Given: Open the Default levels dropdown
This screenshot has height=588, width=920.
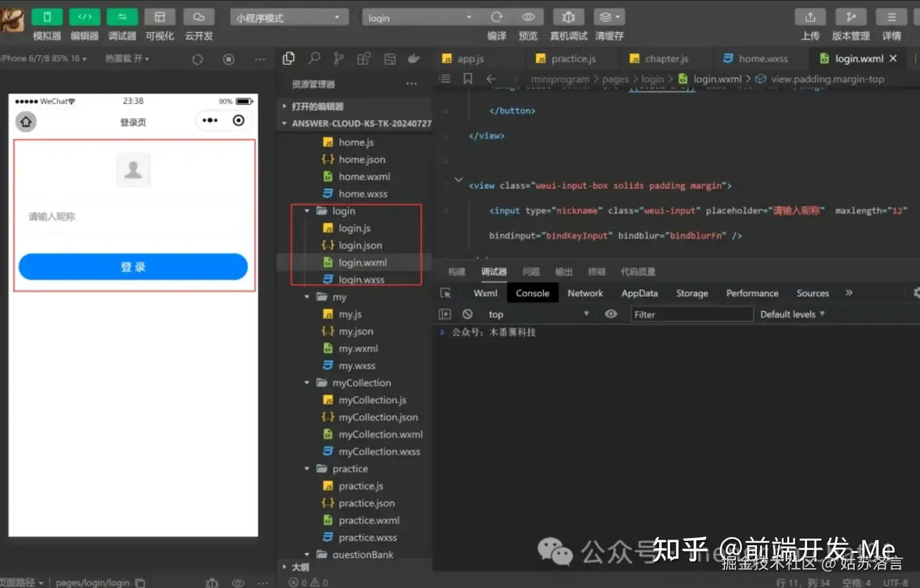Looking at the screenshot, I should pyautogui.click(x=792, y=314).
